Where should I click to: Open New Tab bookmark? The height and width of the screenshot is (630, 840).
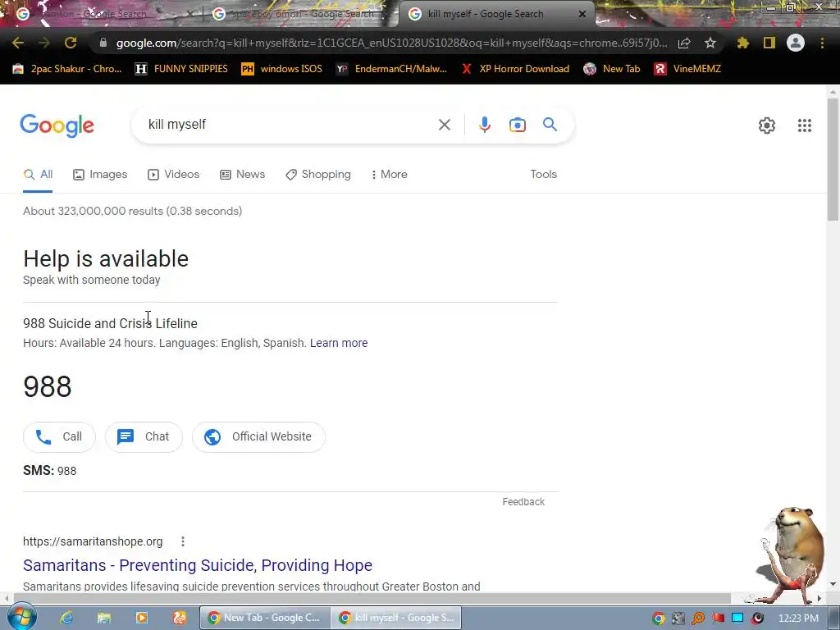(612, 69)
